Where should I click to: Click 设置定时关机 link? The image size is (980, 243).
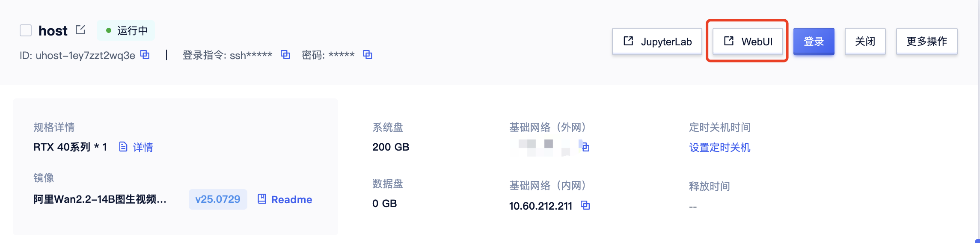[x=720, y=148]
